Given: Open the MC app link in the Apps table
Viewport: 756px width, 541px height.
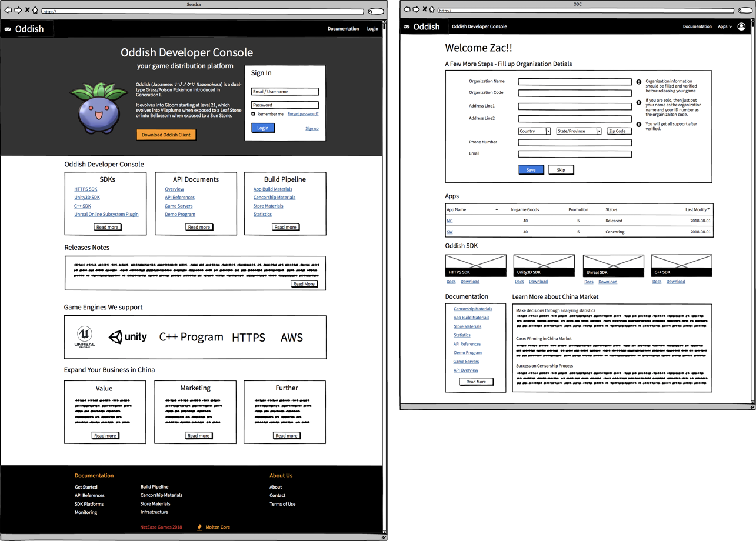Looking at the screenshot, I should click(449, 221).
